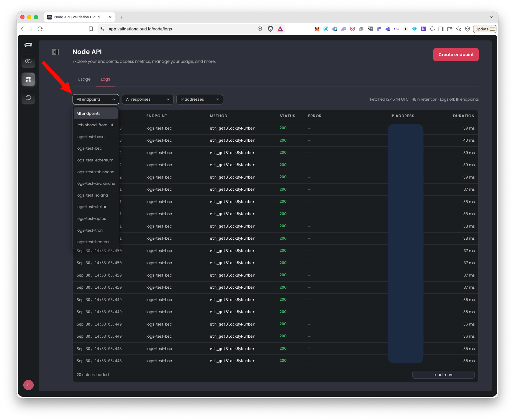Click the DURATION column header

[464, 116]
